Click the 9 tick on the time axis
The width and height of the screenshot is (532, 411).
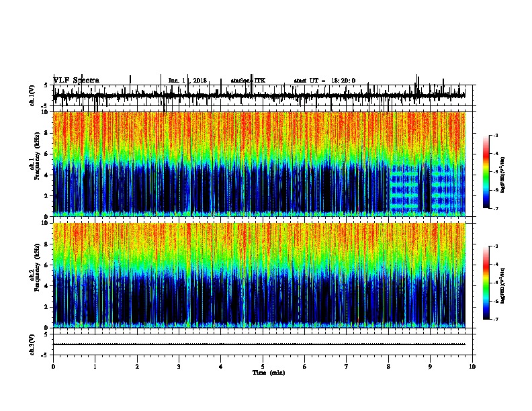[x=430, y=367]
